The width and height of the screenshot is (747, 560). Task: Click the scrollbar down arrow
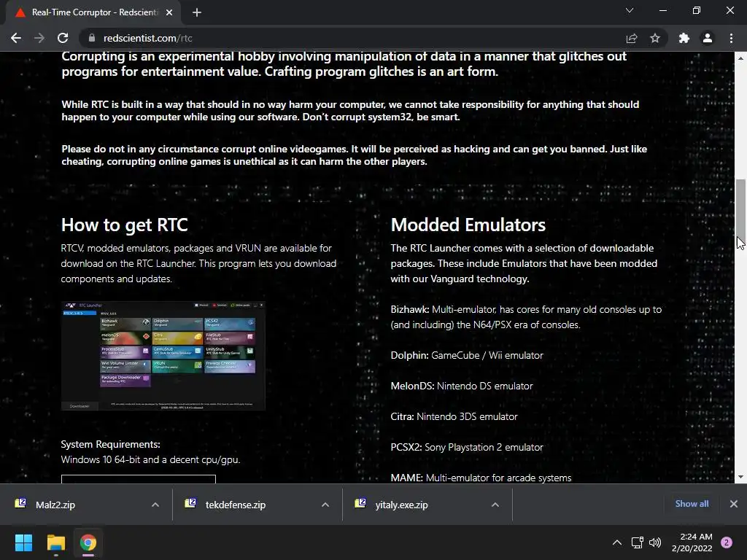click(740, 477)
